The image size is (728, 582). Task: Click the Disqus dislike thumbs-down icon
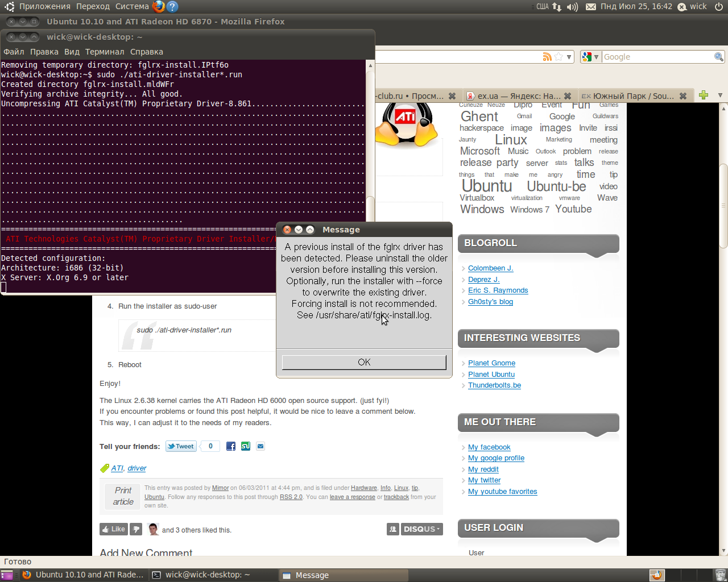[x=136, y=529]
